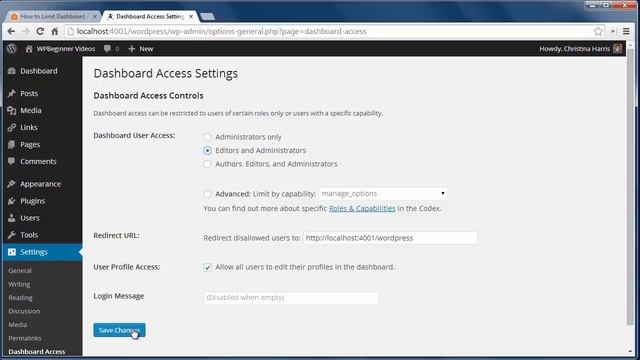
Task: Open the Chrome hamburger menu
Action: pos(626,31)
